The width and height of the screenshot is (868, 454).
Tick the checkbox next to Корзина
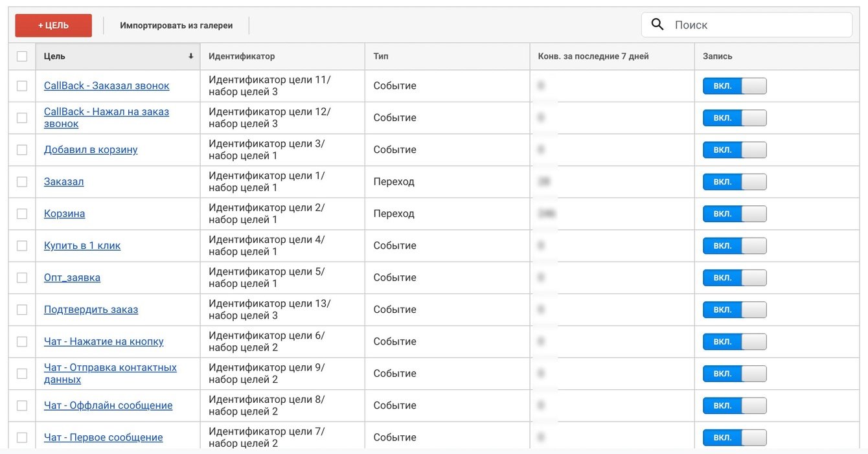(x=22, y=214)
